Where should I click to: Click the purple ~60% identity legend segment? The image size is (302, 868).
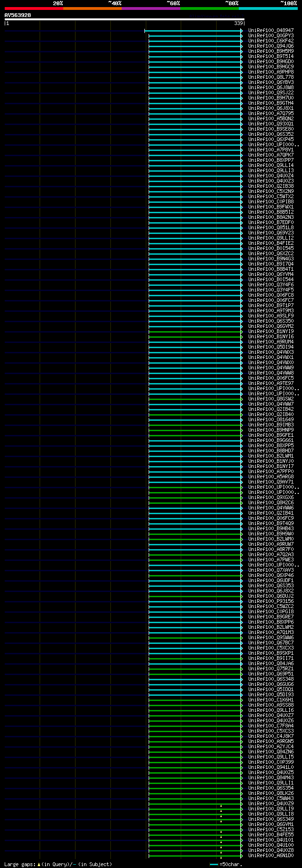point(151,8)
